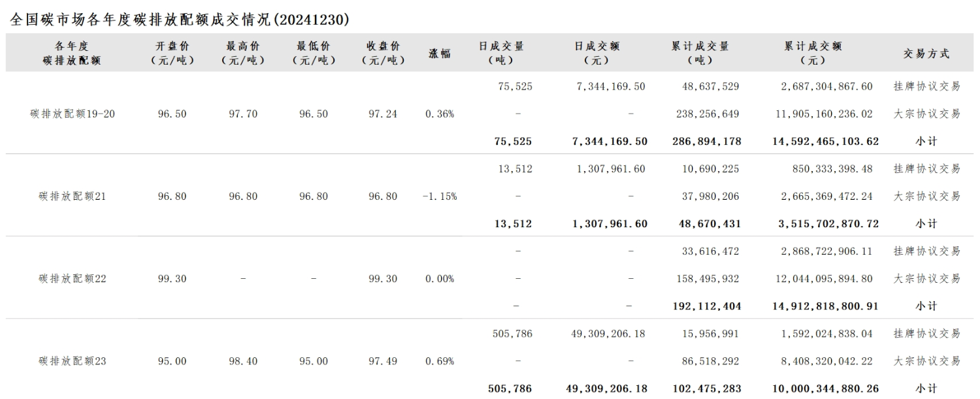Click the 最高价 column header
980x399 pixels.
point(243,53)
